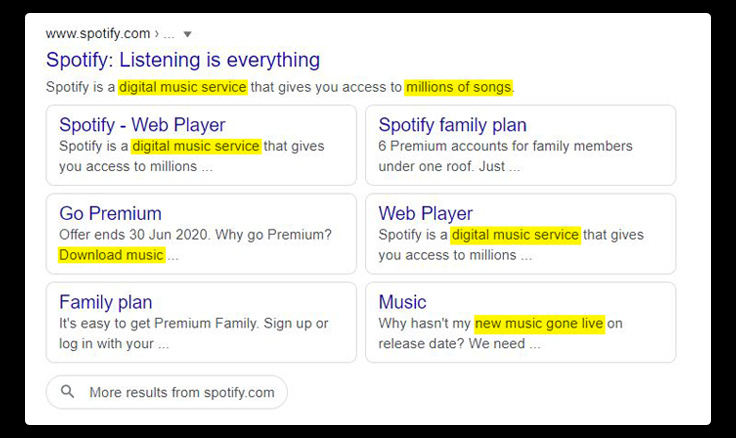Viewport: 736px width, 438px height.
Task: Open "Spotify: Listening is everything" result title
Action: point(183,60)
